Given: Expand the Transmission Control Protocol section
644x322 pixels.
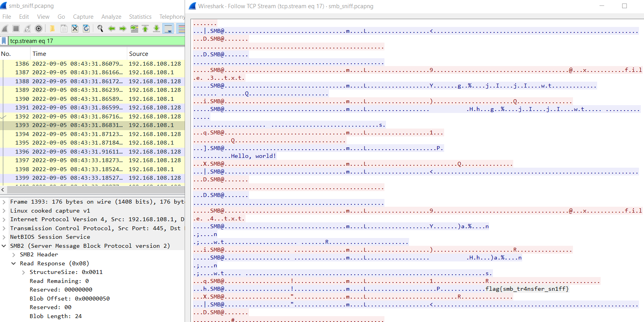Looking at the screenshot, I should pos(4,228).
